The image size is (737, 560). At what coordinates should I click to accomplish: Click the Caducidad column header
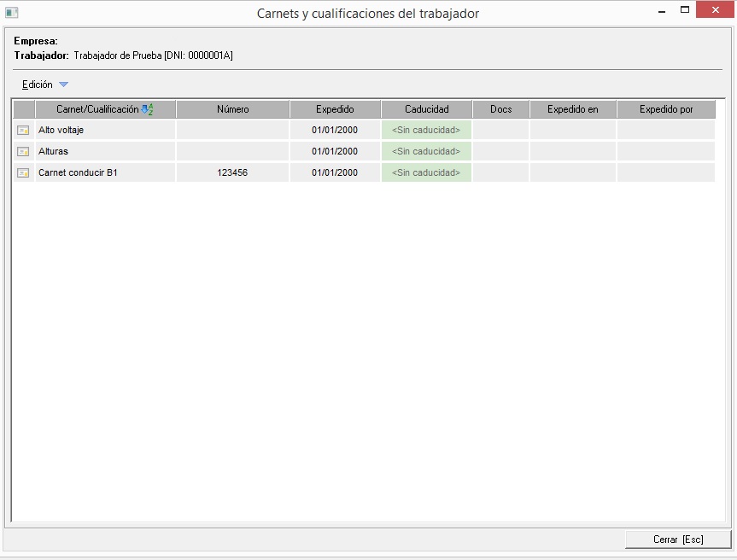click(426, 109)
